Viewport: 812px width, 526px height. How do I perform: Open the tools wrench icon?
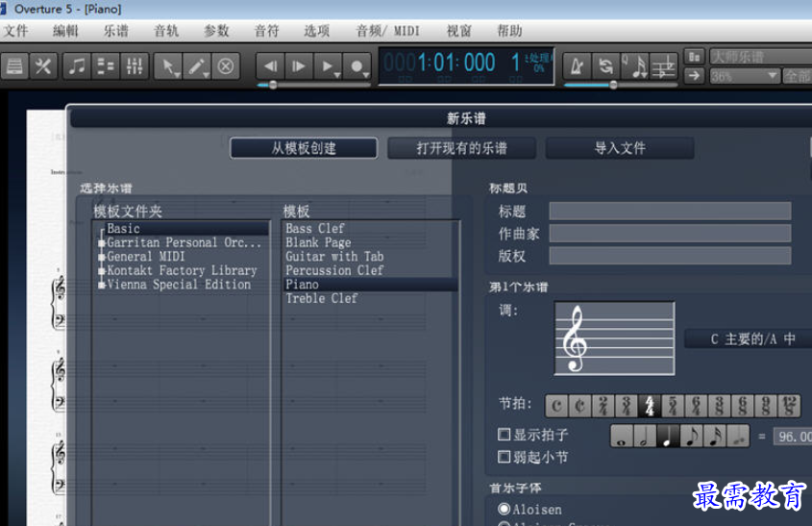point(43,66)
